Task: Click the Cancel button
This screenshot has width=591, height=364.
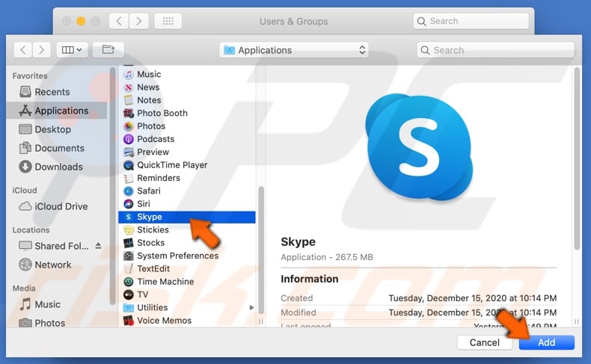Action: [484, 342]
